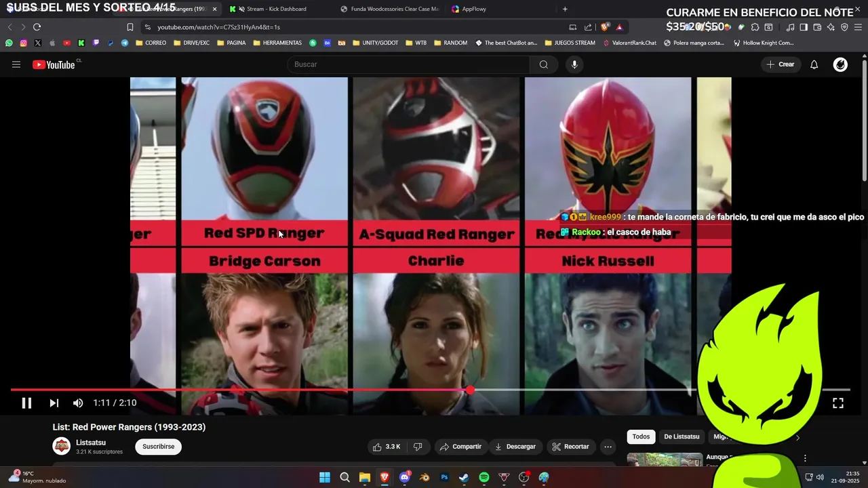Open the UNITY/GODOT bookmarks folder
868x488 pixels.
point(375,43)
